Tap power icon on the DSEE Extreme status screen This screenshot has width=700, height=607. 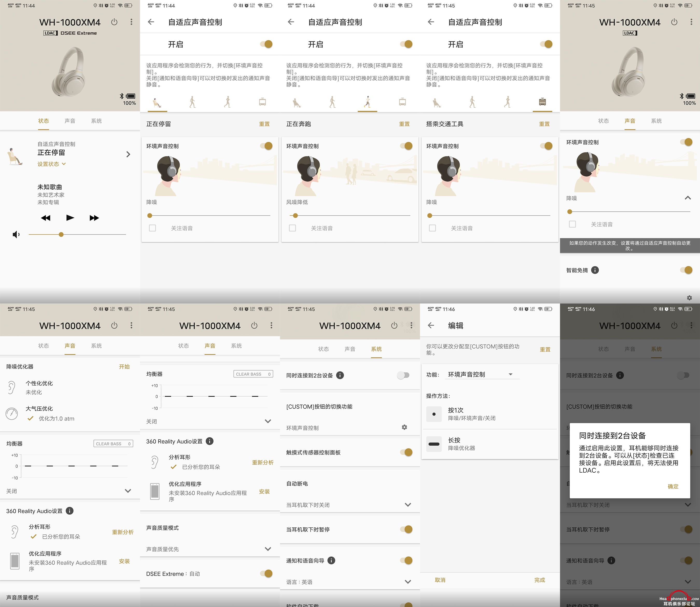(x=114, y=22)
